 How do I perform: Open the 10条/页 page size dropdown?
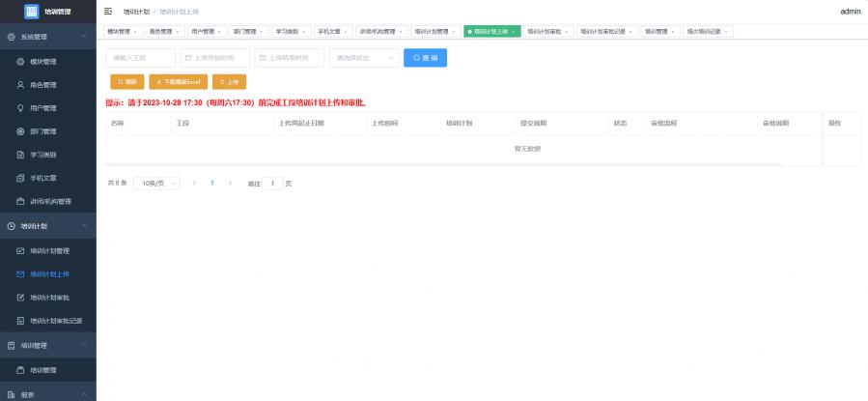[155, 183]
